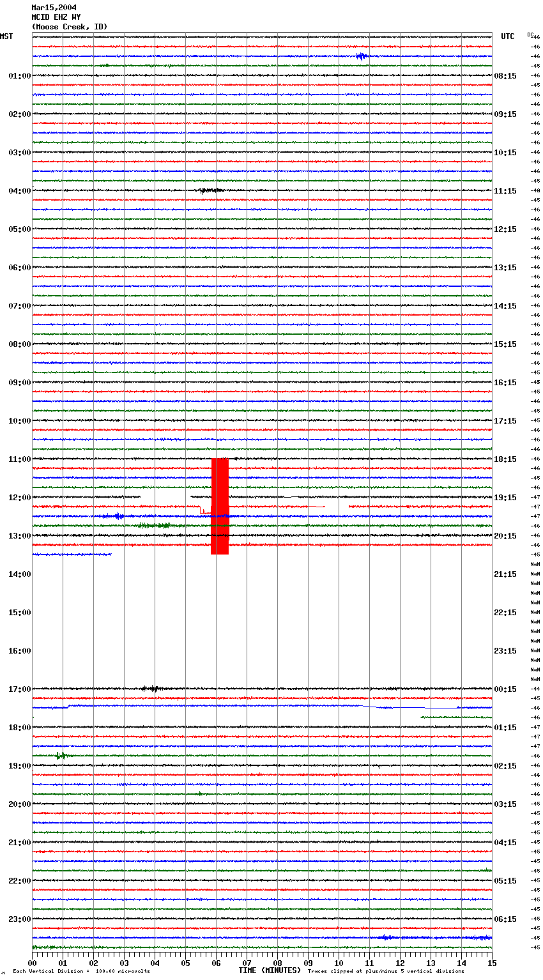Screen dimensions: 543x980
Task: Select the 16:00 MST time label
Action: point(20,651)
